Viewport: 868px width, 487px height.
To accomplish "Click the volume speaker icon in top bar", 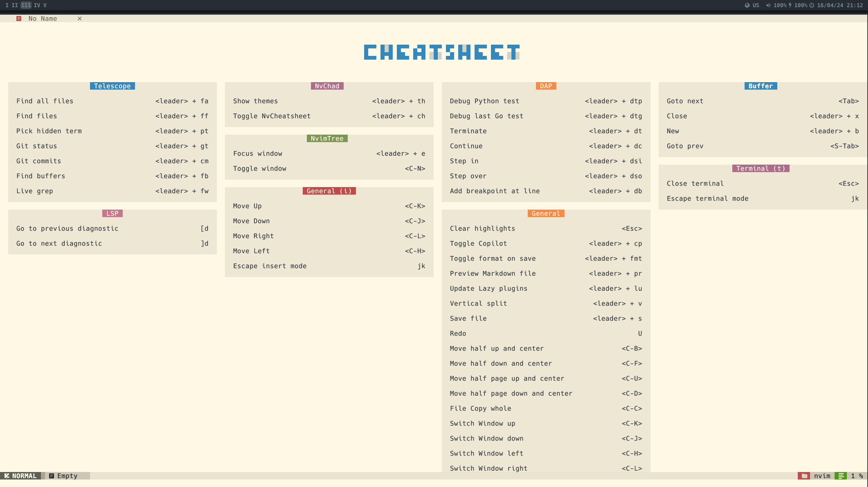I will point(768,5).
